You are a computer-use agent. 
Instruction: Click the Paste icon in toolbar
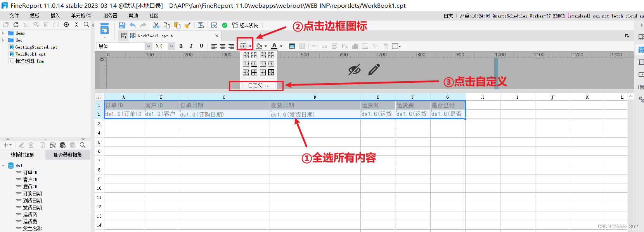[x=177, y=25]
